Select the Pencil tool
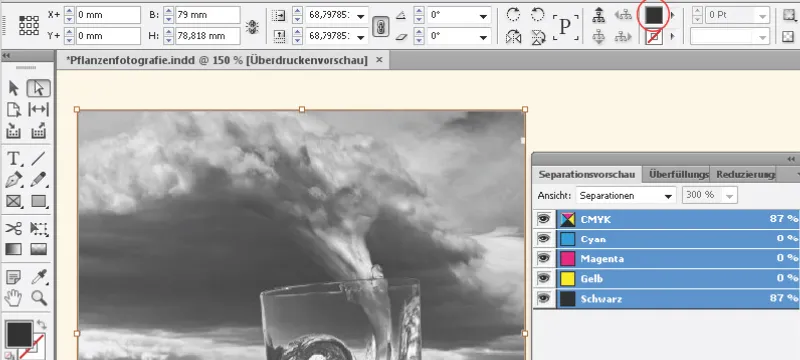This screenshot has width=800, height=360. click(39, 180)
